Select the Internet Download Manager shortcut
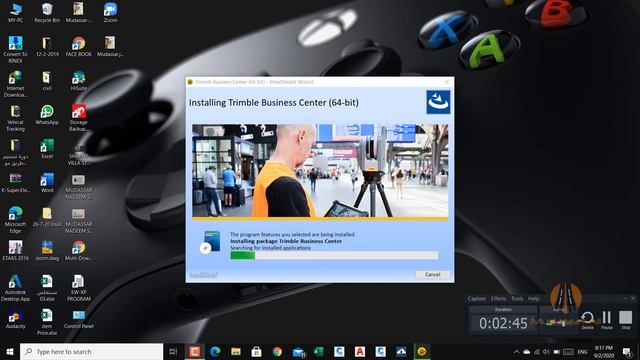Viewport: 640px width, 360px height. coord(16,84)
